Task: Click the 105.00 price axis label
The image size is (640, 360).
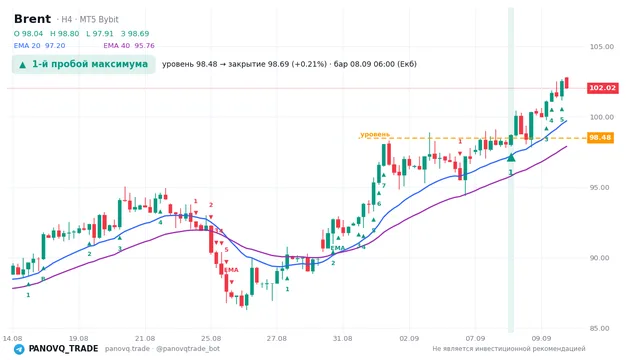Action: coord(602,47)
